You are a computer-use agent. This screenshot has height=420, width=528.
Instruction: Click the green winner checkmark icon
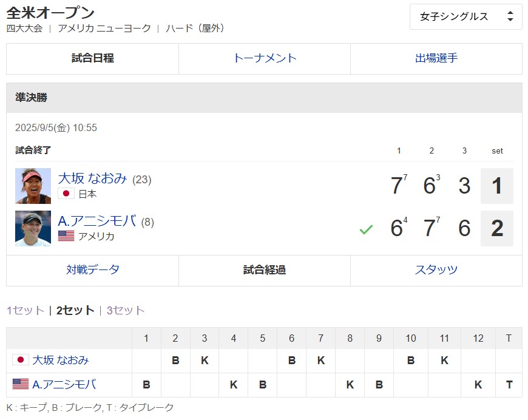365,229
